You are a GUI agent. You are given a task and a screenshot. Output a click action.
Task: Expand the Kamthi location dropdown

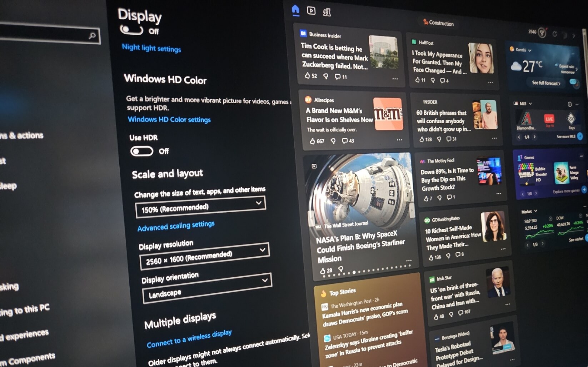[529, 50]
